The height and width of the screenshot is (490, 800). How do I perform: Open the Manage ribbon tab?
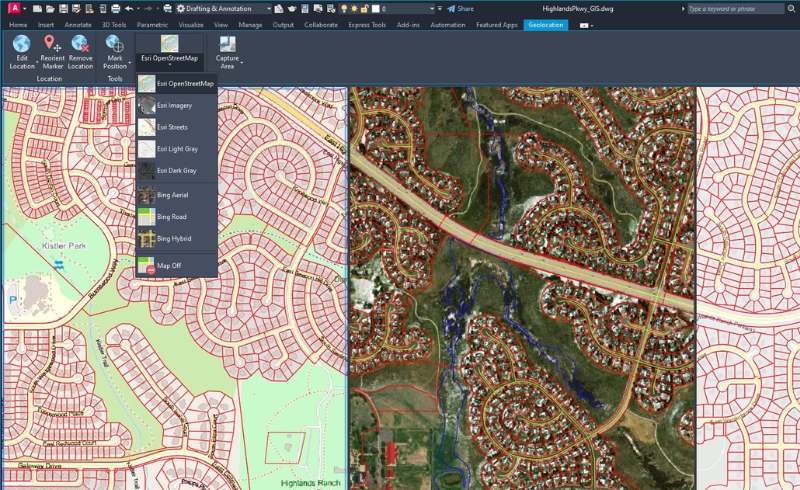tap(250, 24)
